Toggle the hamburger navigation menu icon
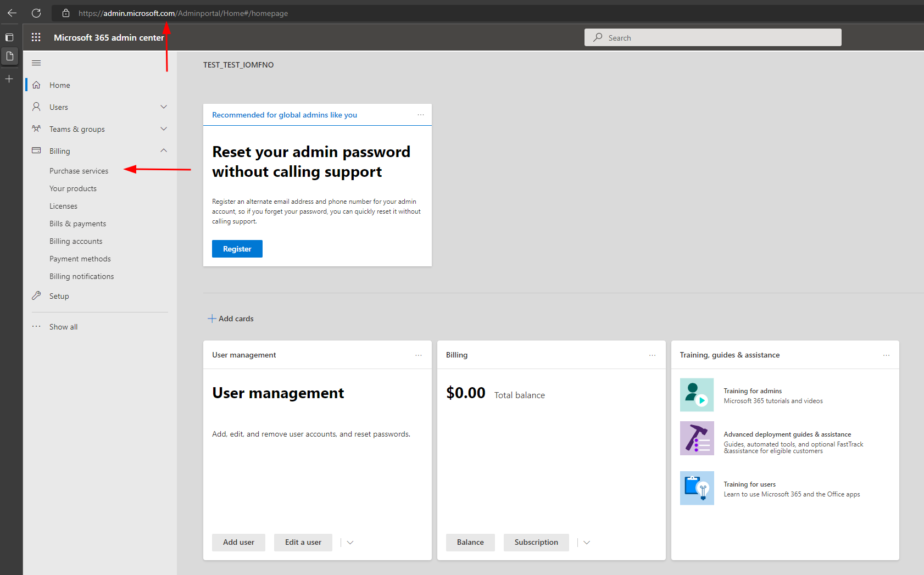924x575 pixels. coord(36,63)
